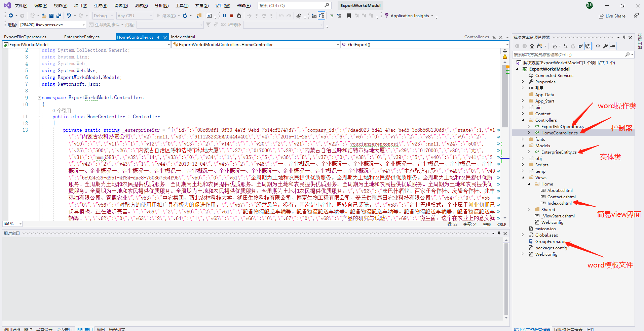Toggle Show All Files in Solution Explorer
Viewport: 644px width, 331px height.
[588, 46]
